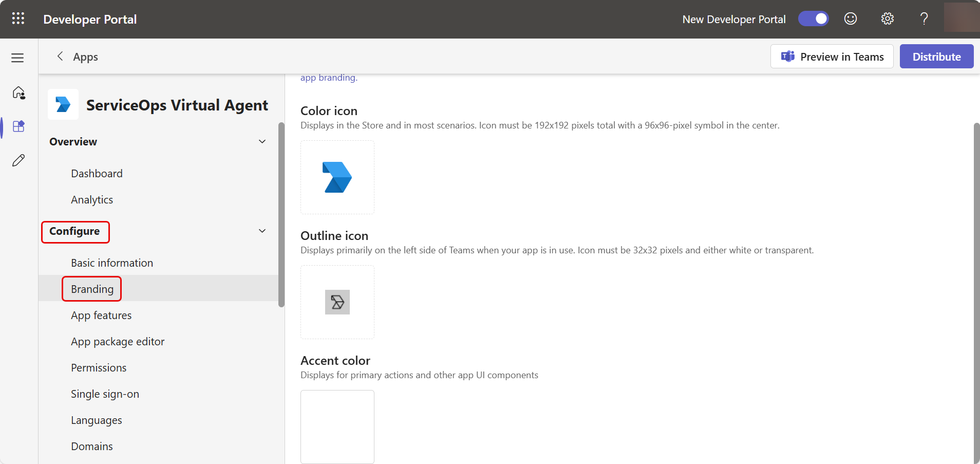This screenshot has height=464, width=980.
Task: Open the Tools pencil icon in rail
Action: point(18,161)
